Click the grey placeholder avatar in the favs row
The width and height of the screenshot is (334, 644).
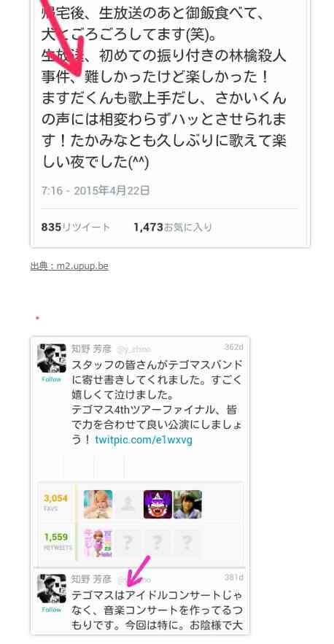[x=128, y=505]
